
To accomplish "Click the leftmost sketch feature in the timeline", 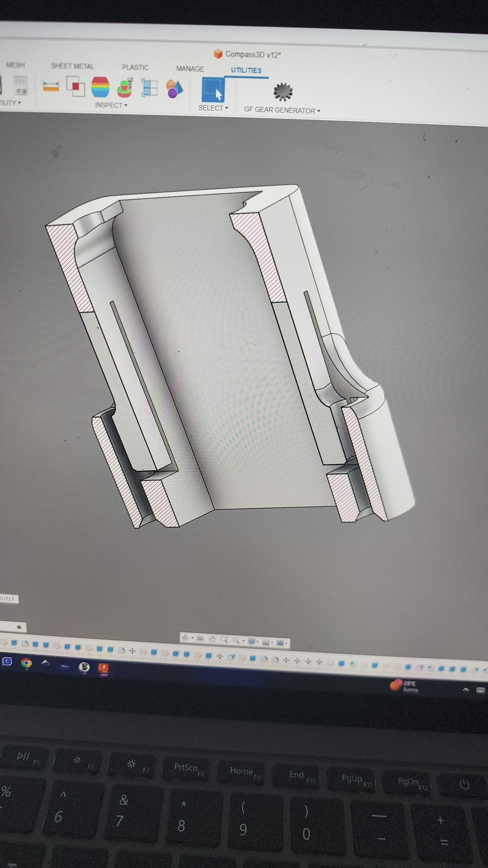I will click(4, 642).
